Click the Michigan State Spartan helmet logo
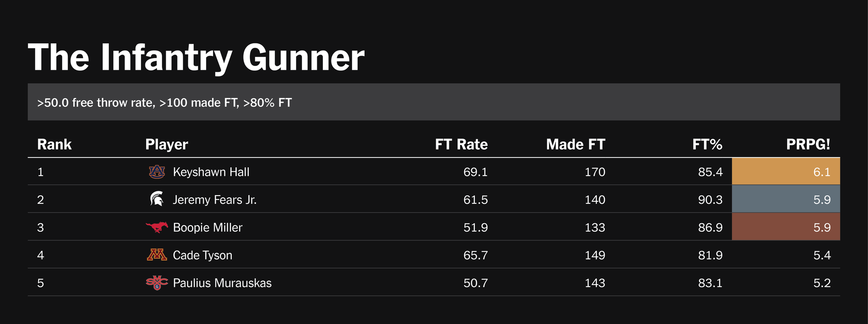 click(157, 200)
